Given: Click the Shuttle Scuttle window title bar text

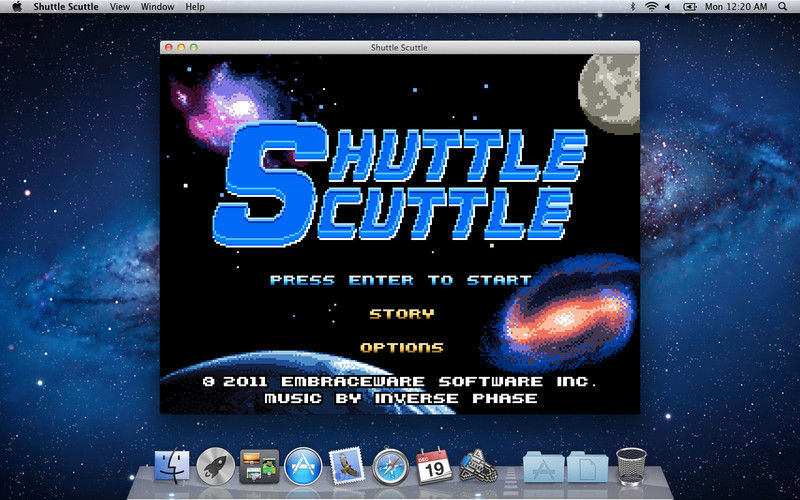Looking at the screenshot, I should point(399,47).
